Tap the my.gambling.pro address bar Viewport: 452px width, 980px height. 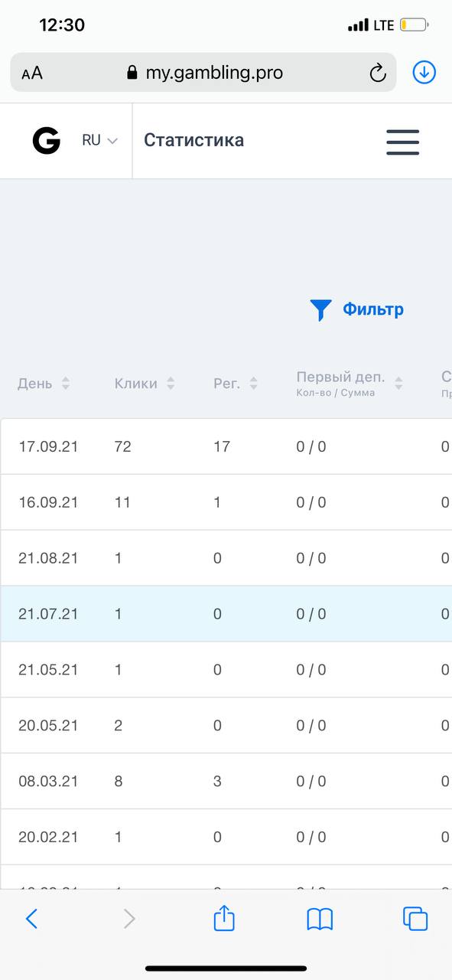click(x=204, y=73)
